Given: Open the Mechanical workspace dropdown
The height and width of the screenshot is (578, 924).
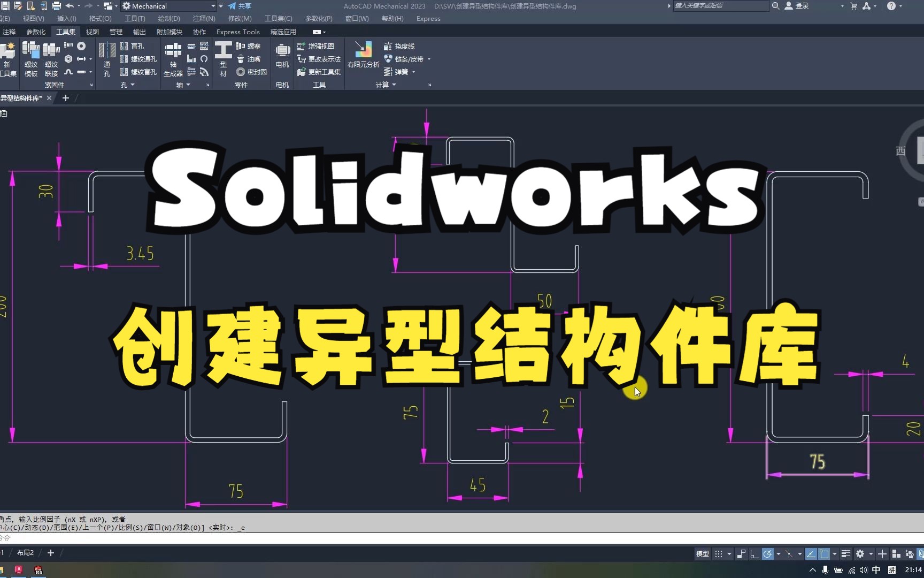Looking at the screenshot, I should pyautogui.click(x=212, y=6).
